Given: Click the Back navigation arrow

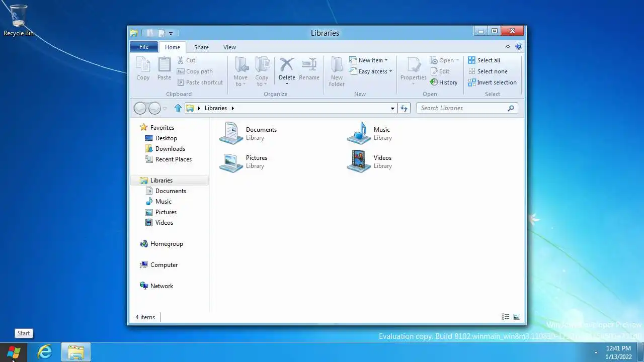Looking at the screenshot, I should [x=140, y=108].
